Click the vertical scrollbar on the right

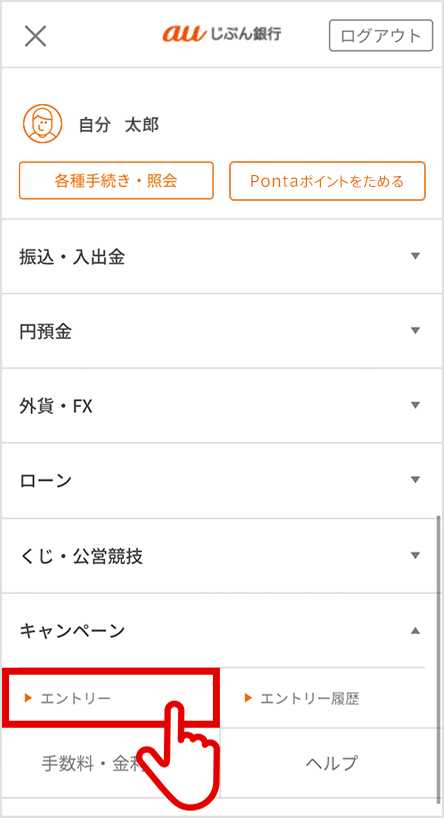click(x=437, y=659)
